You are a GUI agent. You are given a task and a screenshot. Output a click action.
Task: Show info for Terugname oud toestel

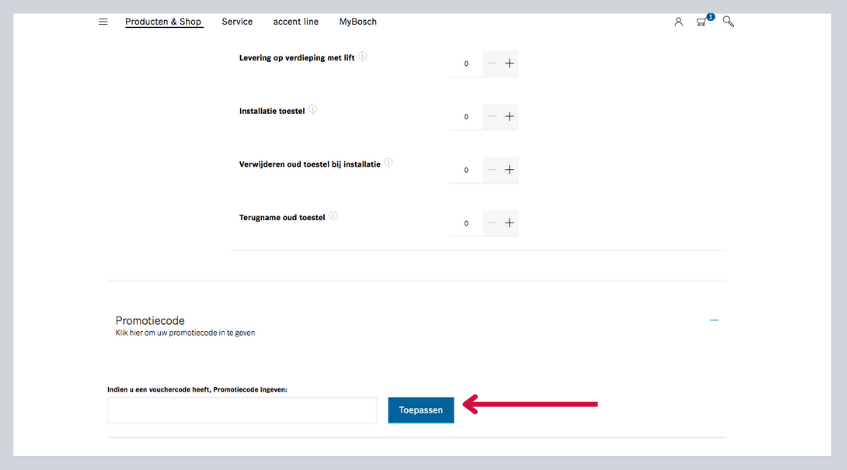coord(333,215)
